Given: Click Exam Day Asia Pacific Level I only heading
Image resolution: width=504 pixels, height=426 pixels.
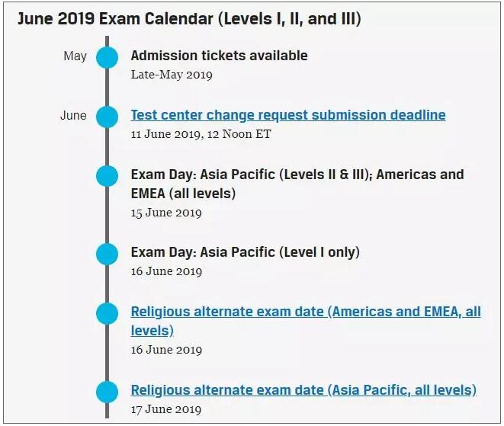Looking at the screenshot, I should [x=245, y=252].
